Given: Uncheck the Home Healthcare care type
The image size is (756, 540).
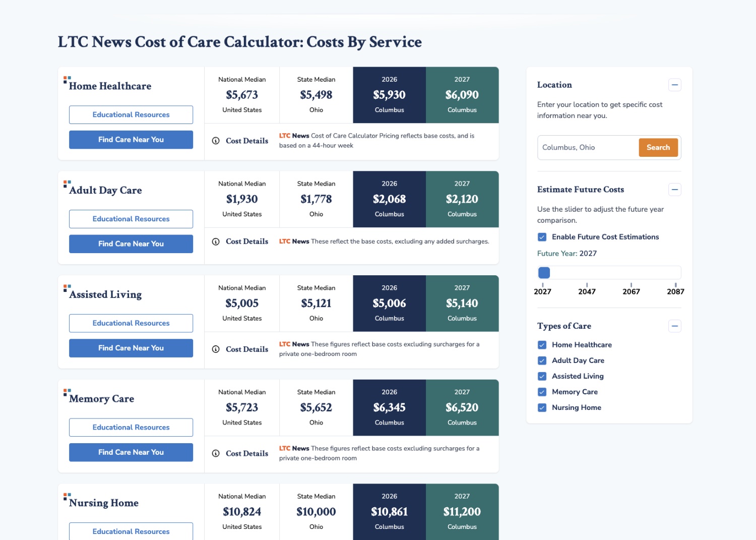Looking at the screenshot, I should pos(542,345).
